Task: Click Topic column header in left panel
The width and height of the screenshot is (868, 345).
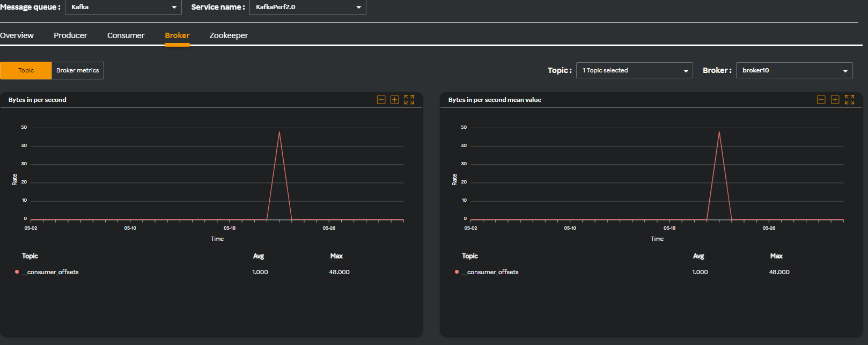Action: [30, 256]
